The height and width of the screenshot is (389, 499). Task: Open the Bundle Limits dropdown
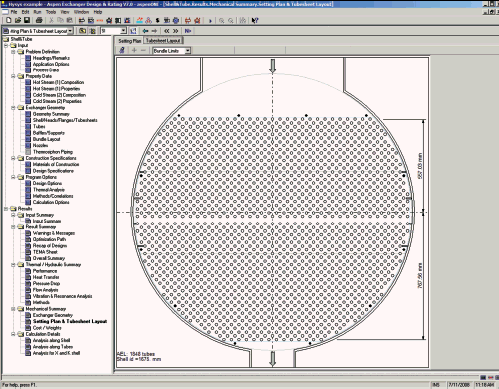pos(188,51)
